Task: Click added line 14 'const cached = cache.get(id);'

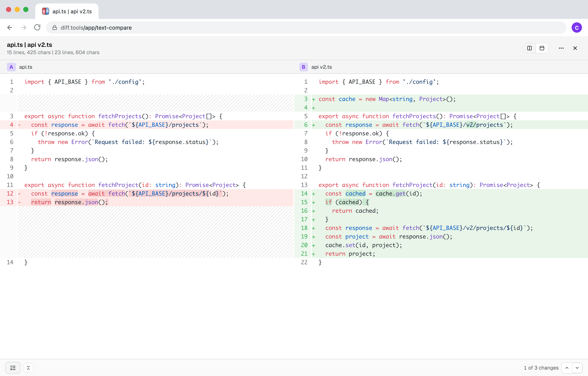Action: 441,194
